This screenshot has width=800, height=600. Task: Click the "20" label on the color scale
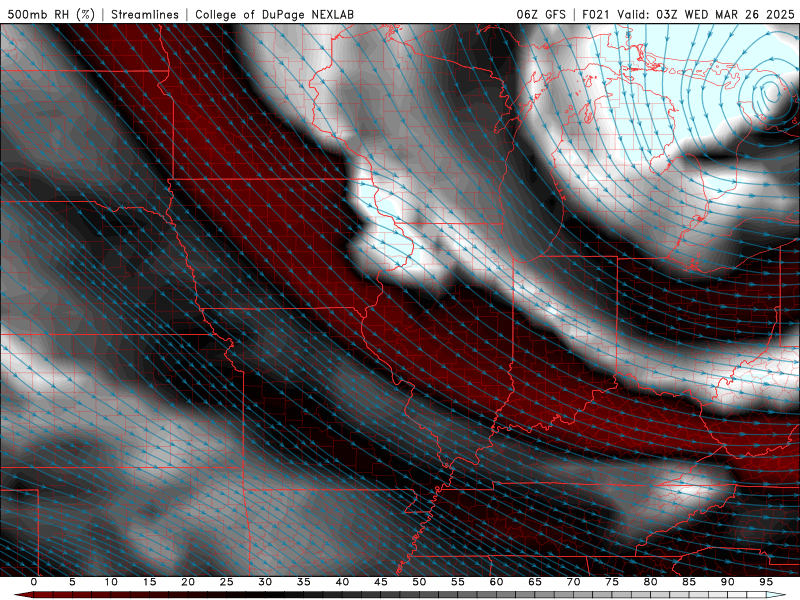188,582
